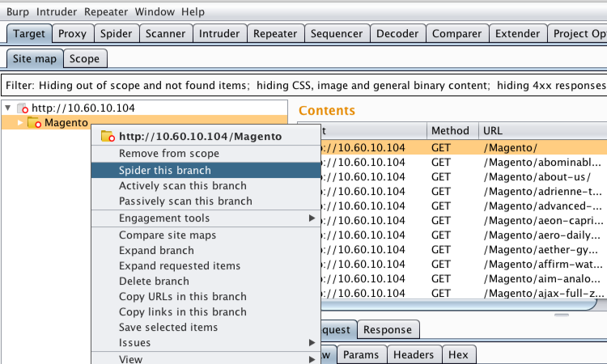Choose Copy URLs in this branch
The image size is (607, 364).
(206, 297)
